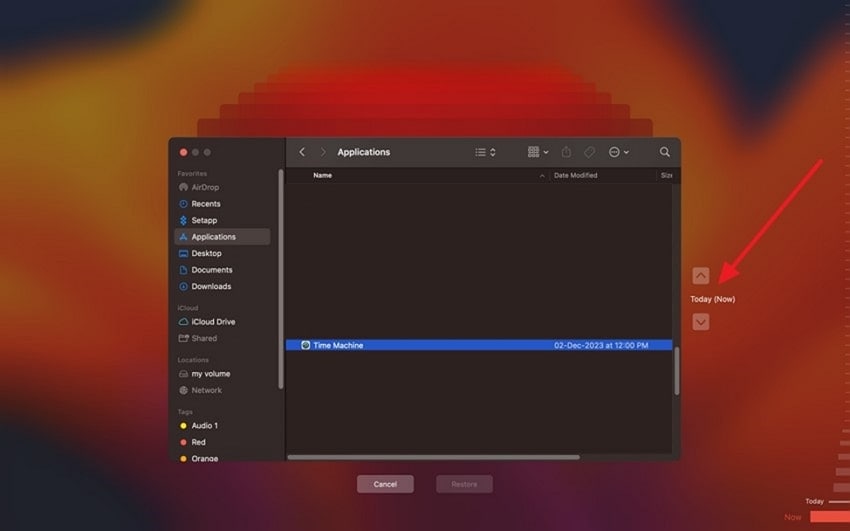Go to later backup with down arrow

point(700,322)
